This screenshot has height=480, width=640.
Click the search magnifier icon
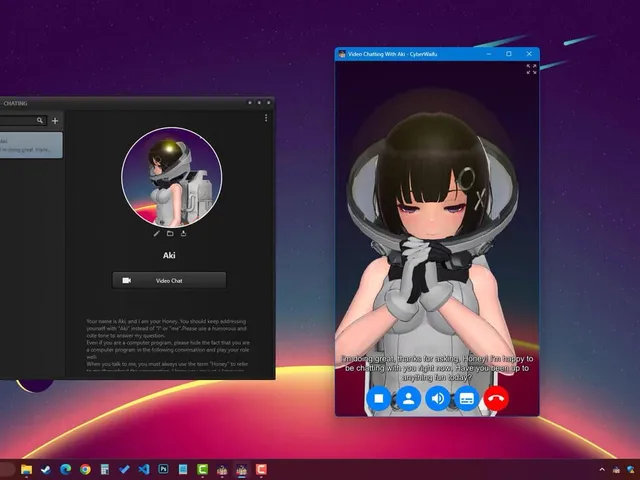click(x=40, y=120)
